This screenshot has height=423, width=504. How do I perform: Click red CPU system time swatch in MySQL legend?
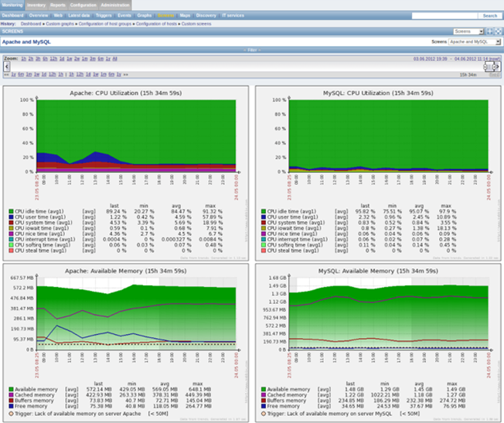pyautogui.click(x=264, y=223)
